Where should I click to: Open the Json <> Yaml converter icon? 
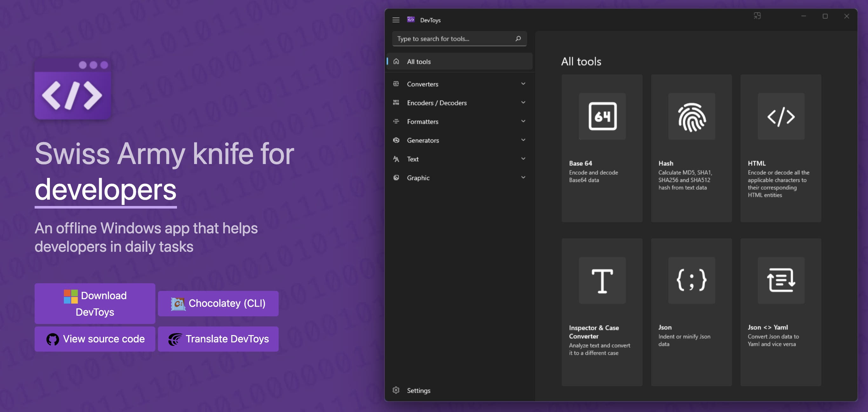tap(781, 280)
